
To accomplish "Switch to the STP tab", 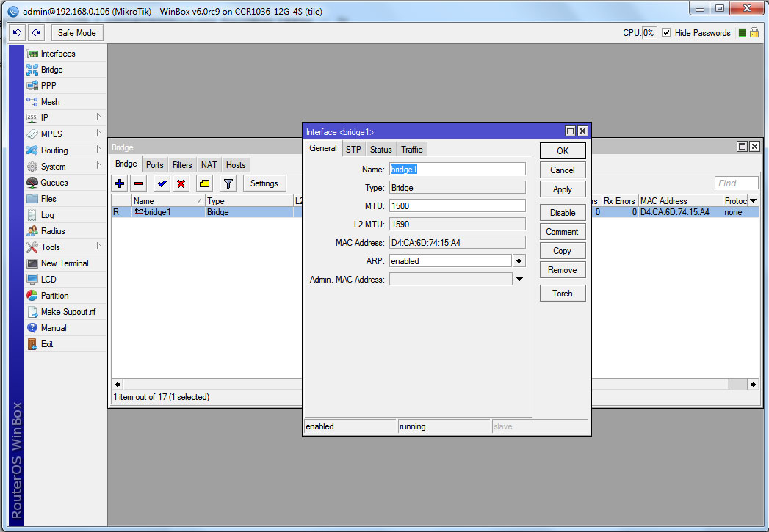I will coord(353,150).
